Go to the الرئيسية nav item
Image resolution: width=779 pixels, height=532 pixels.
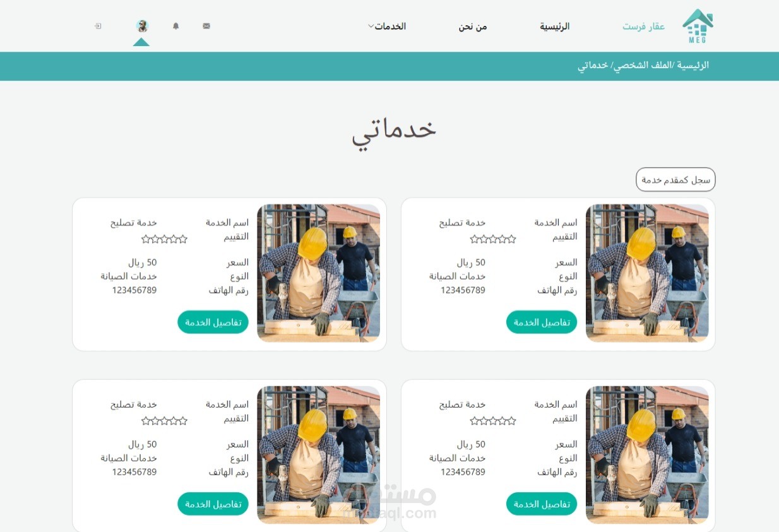pyautogui.click(x=554, y=27)
